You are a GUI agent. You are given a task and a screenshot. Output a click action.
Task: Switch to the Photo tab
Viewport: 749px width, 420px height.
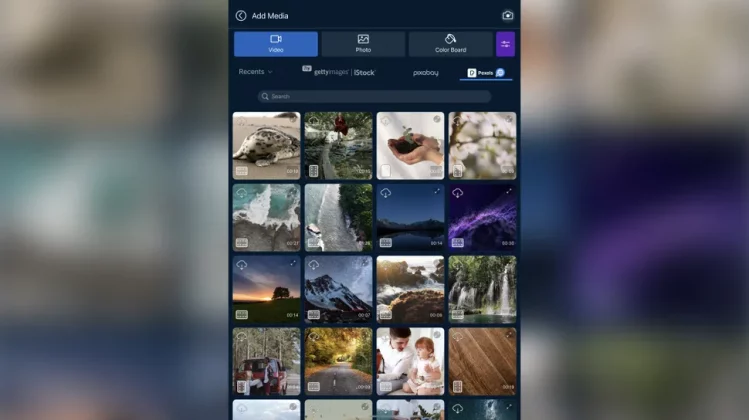pyautogui.click(x=363, y=44)
